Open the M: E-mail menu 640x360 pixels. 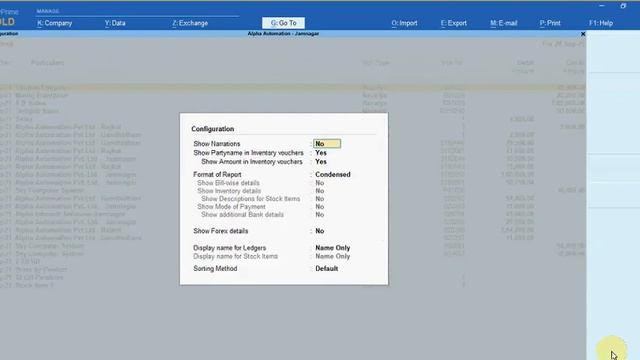504,23
